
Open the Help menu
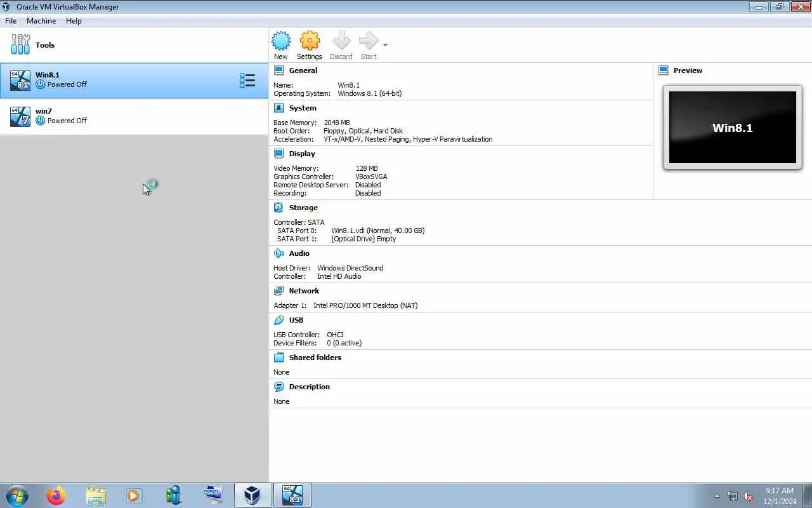pos(74,21)
